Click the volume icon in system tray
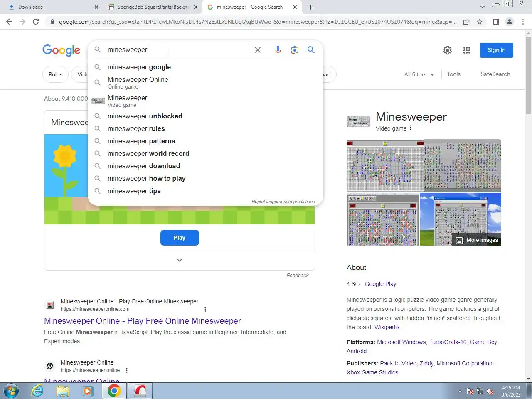532x399 pixels. [x=490, y=392]
